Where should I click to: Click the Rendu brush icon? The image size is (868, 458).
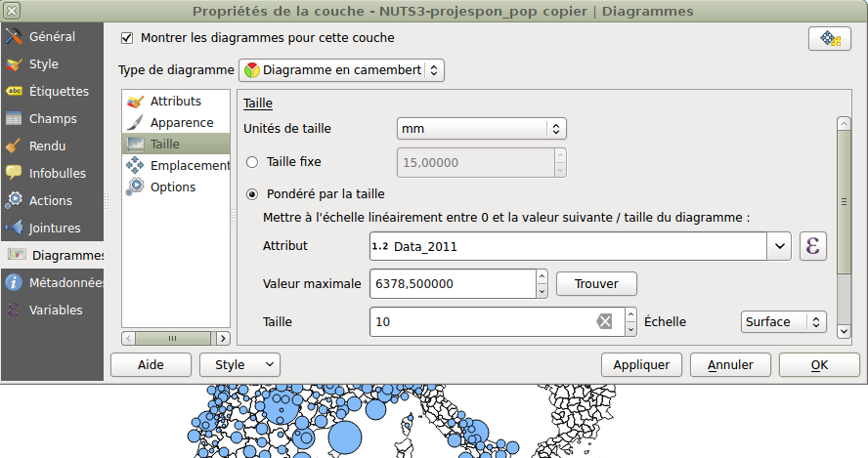click(14, 146)
